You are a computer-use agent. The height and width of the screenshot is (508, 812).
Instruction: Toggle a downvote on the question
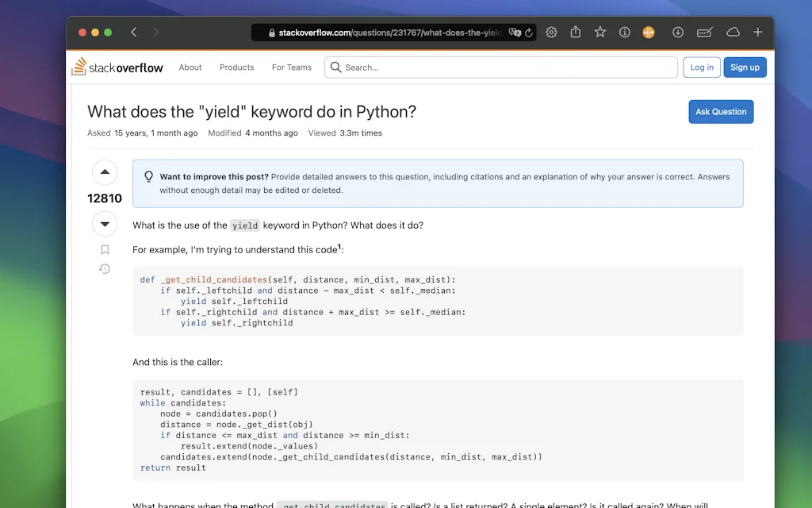click(105, 224)
